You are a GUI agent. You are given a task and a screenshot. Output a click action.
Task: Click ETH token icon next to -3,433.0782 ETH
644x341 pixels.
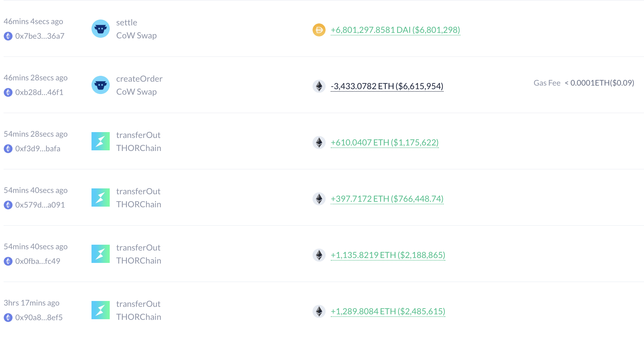click(x=319, y=86)
